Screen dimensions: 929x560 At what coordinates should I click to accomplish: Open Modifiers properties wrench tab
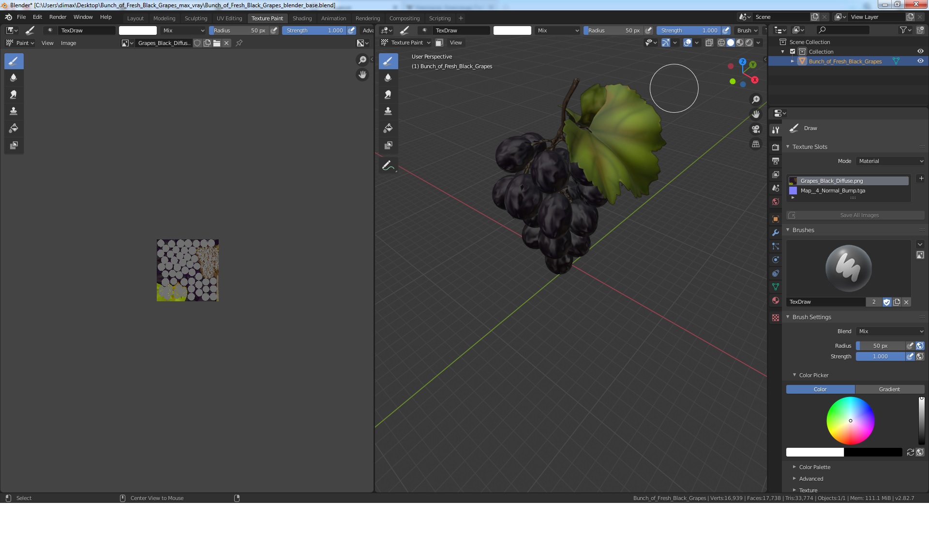pos(776,233)
